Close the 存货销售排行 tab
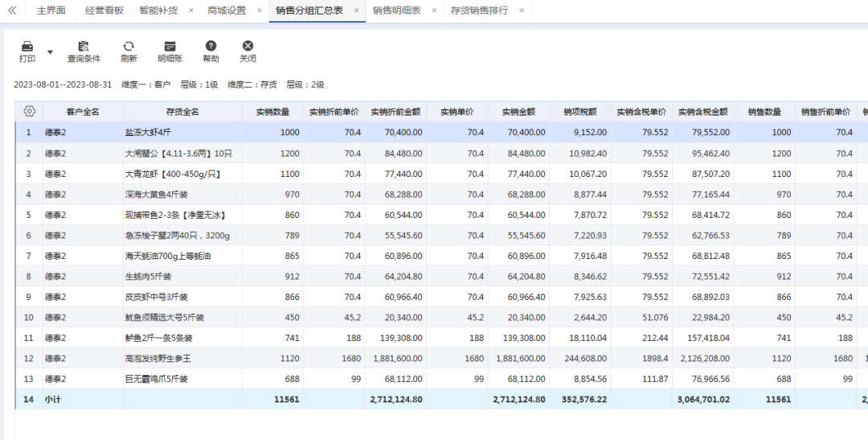Screen dimensions: 868x440 [522, 10]
